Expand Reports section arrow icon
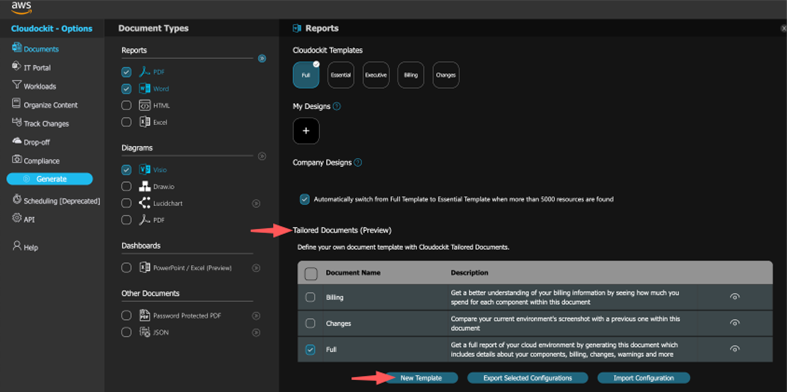This screenshot has height=392, width=787. [262, 58]
